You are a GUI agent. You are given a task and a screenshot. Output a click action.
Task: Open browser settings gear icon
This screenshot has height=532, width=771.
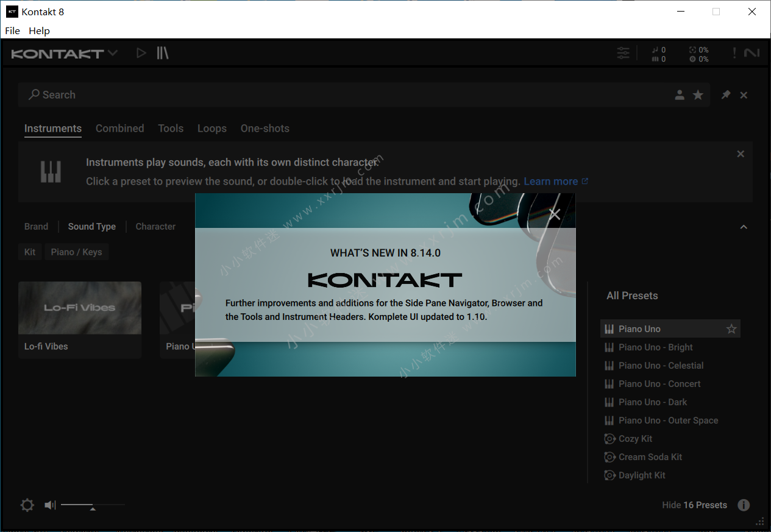27,505
